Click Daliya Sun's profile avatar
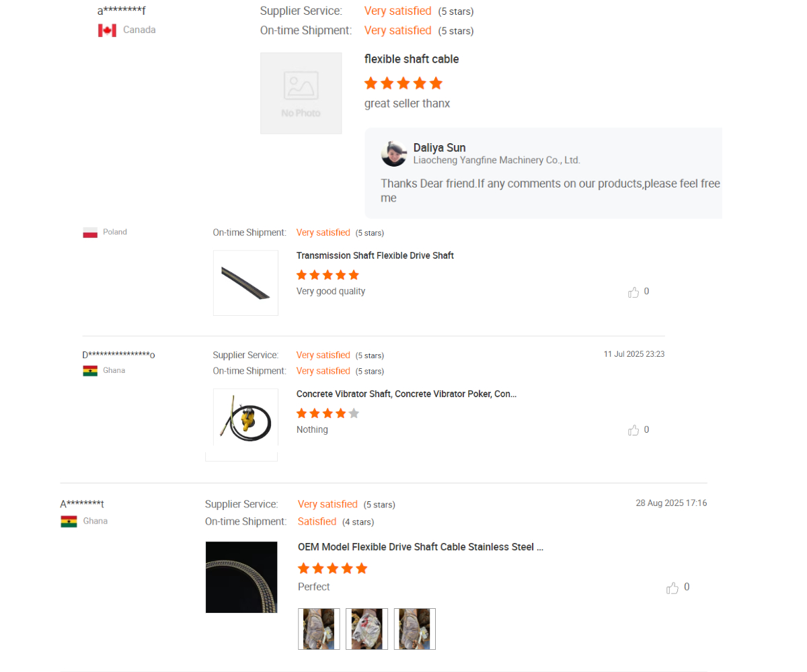This screenshot has width=807, height=672. point(393,154)
